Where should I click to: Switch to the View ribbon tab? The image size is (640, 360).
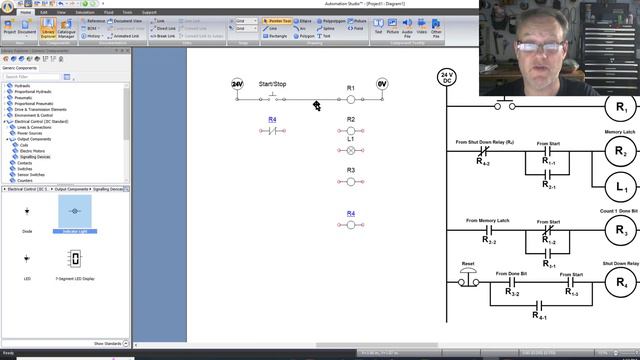tap(61, 12)
